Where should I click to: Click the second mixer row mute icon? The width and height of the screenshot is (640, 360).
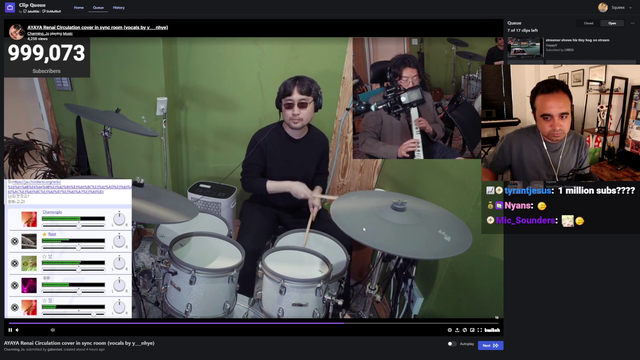(15, 241)
